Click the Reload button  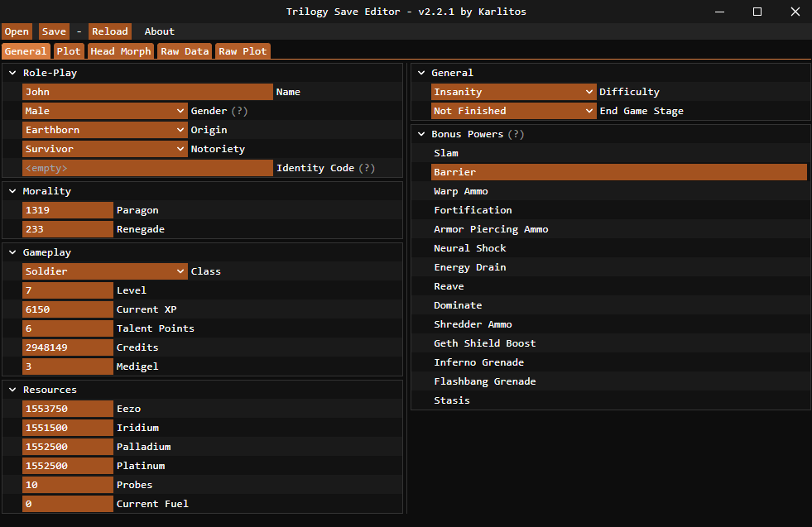coord(110,31)
